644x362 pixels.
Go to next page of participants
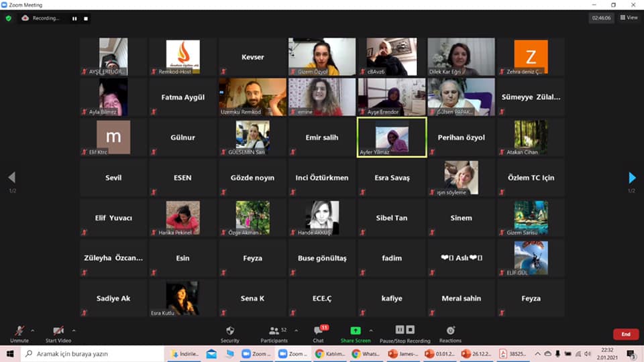(x=632, y=178)
